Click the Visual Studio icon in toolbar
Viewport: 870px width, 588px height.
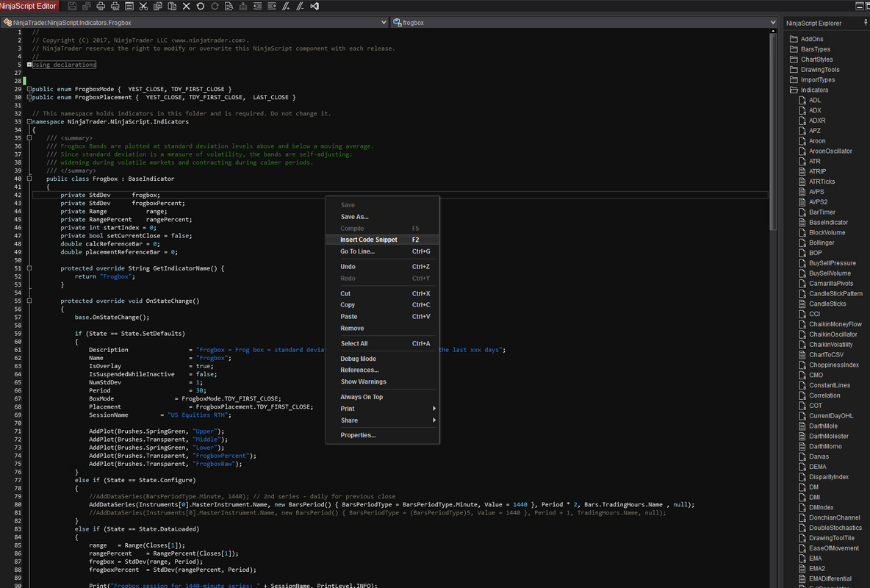314,7
